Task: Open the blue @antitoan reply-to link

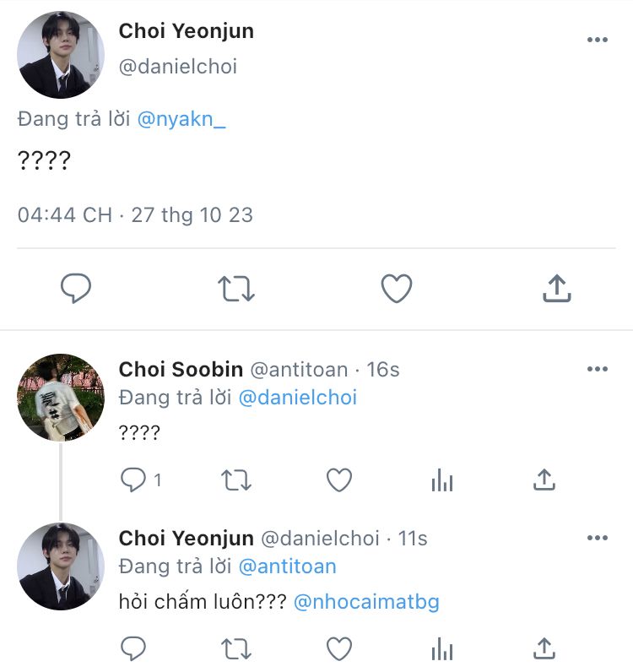Action: 287,566
